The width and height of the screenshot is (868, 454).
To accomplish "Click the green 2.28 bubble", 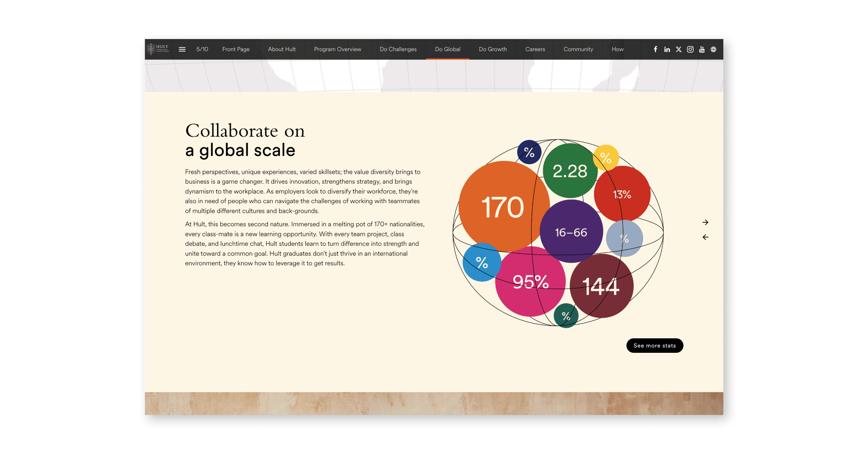I will tap(570, 171).
